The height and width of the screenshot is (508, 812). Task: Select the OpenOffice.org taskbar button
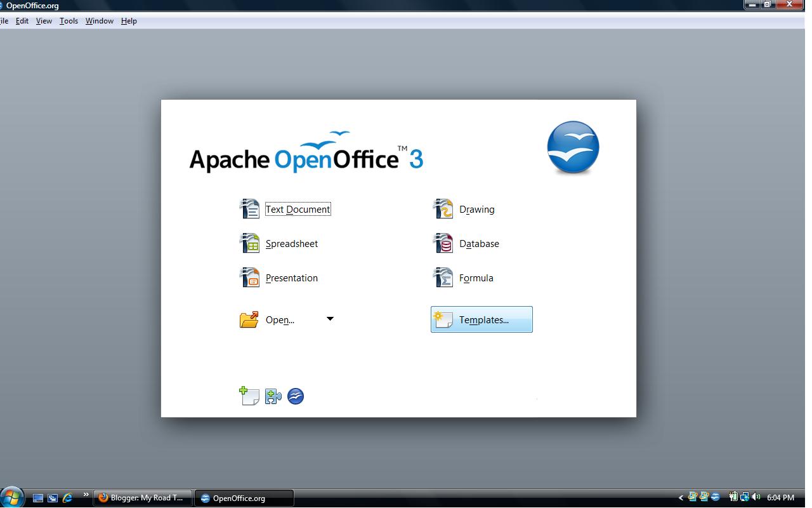click(x=244, y=498)
